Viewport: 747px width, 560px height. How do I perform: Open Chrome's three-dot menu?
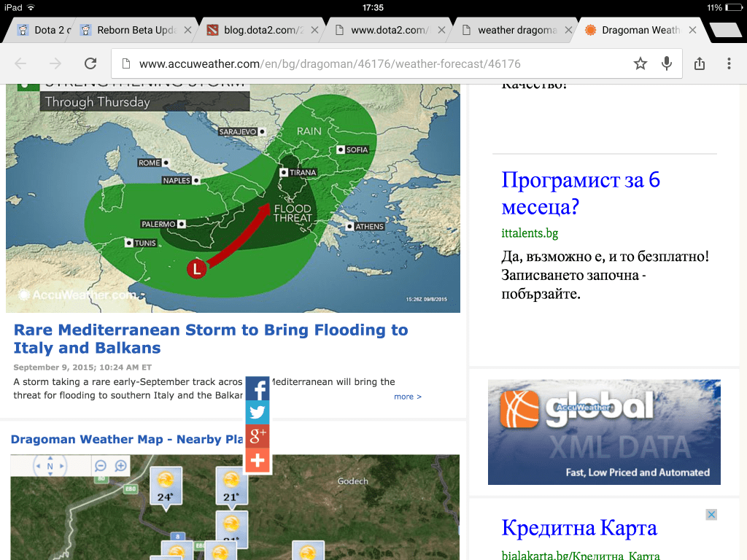click(729, 63)
